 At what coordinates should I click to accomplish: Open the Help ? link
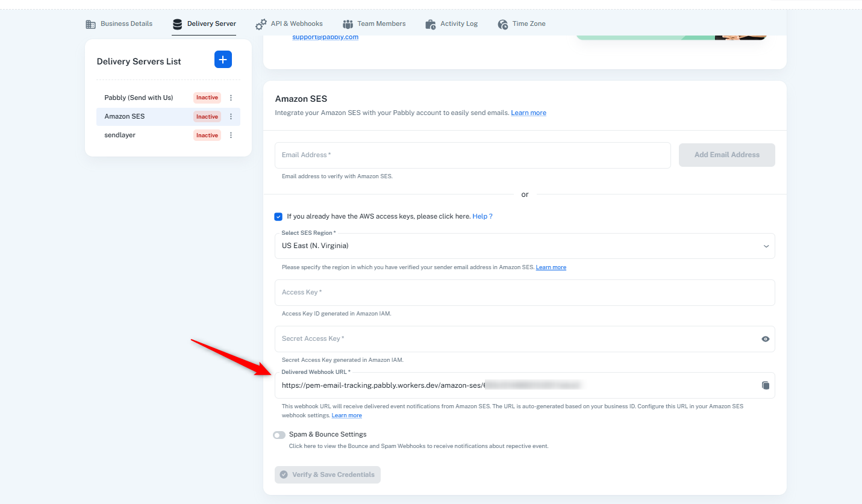482,216
